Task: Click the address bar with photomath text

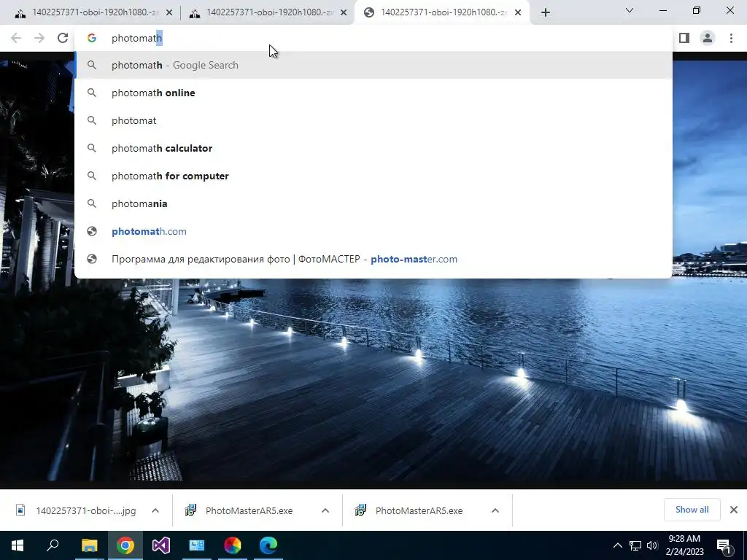Action: (x=373, y=38)
